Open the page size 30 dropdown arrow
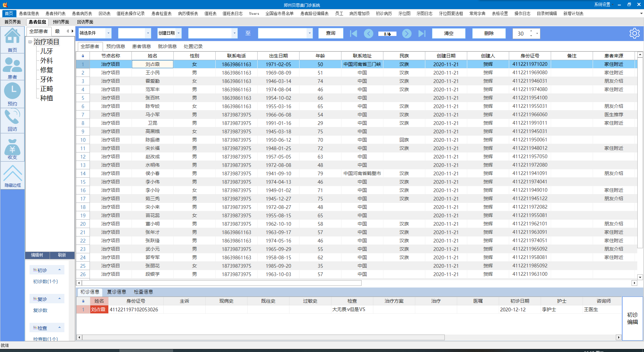 point(537,34)
